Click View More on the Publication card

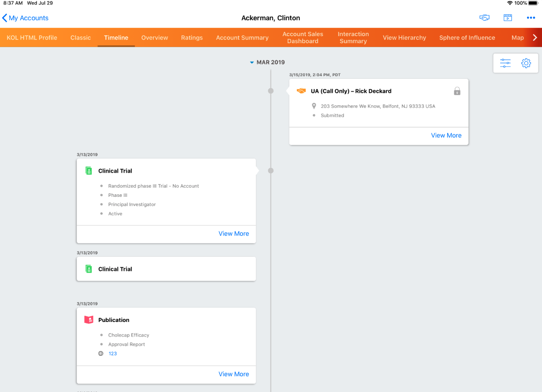click(234, 374)
